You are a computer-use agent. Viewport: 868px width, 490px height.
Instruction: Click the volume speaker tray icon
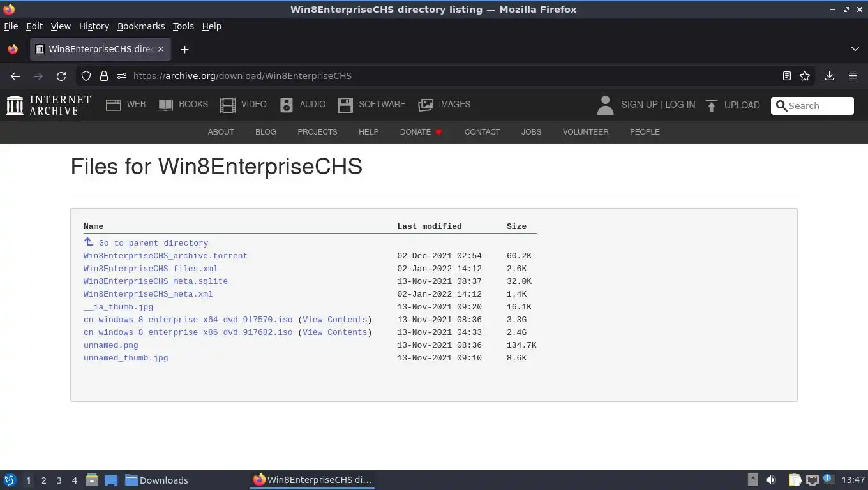pos(771,480)
